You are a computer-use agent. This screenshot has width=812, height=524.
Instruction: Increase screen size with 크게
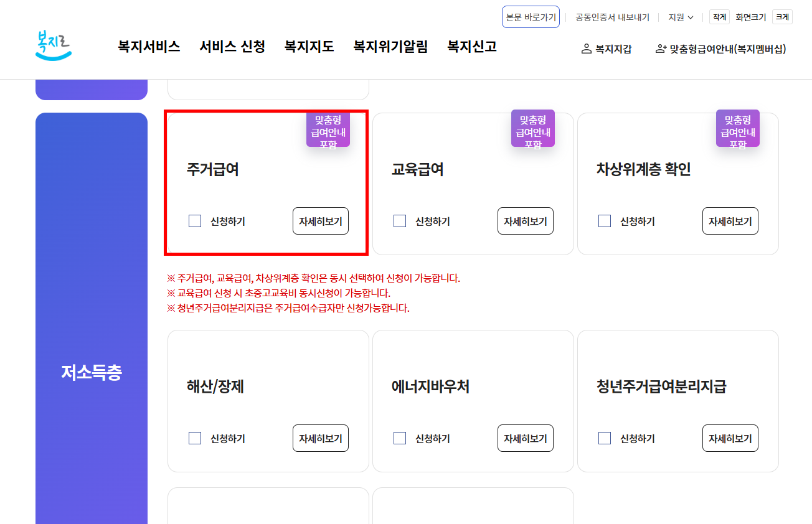coord(782,17)
